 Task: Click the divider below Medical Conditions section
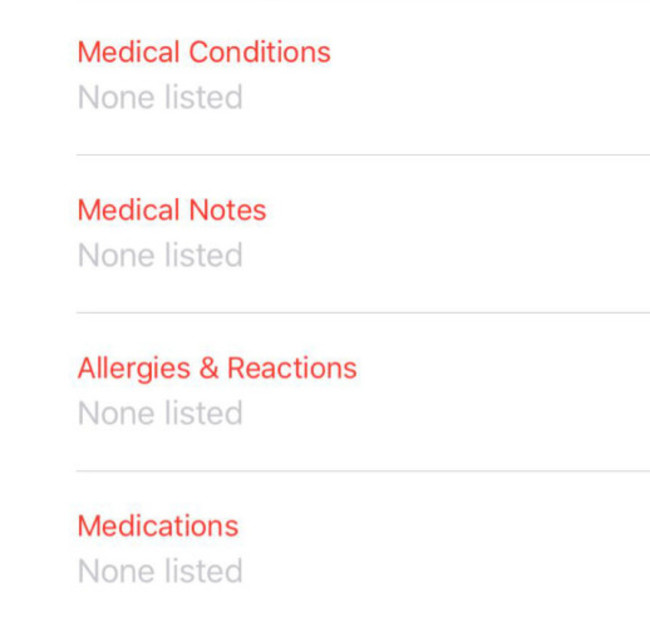362,155
